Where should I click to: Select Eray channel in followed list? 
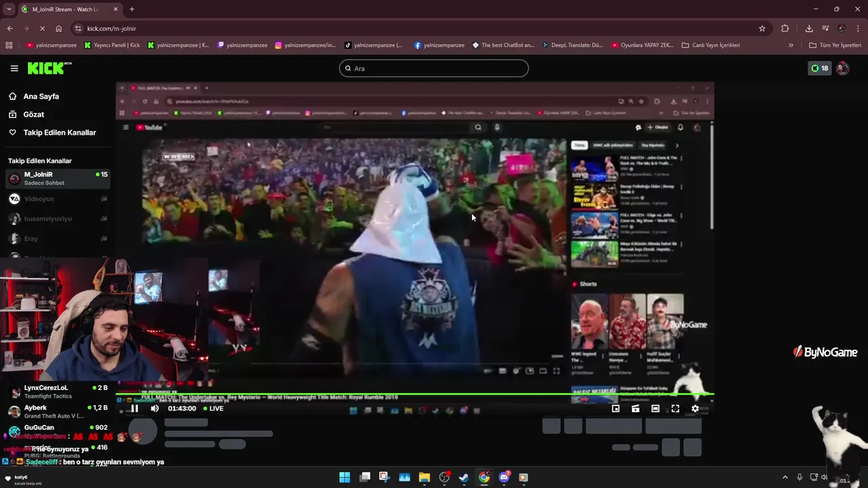[58, 239]
